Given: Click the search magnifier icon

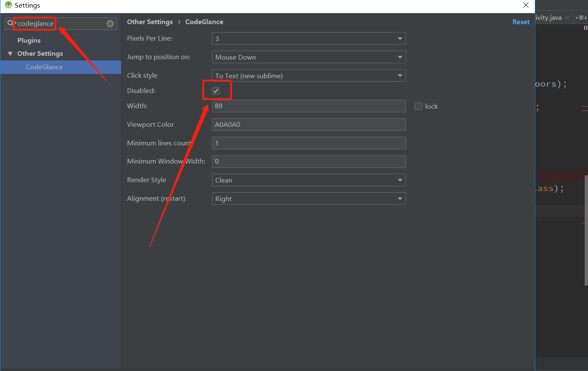Looking at the screenshot, I should [x=9, y=23].
